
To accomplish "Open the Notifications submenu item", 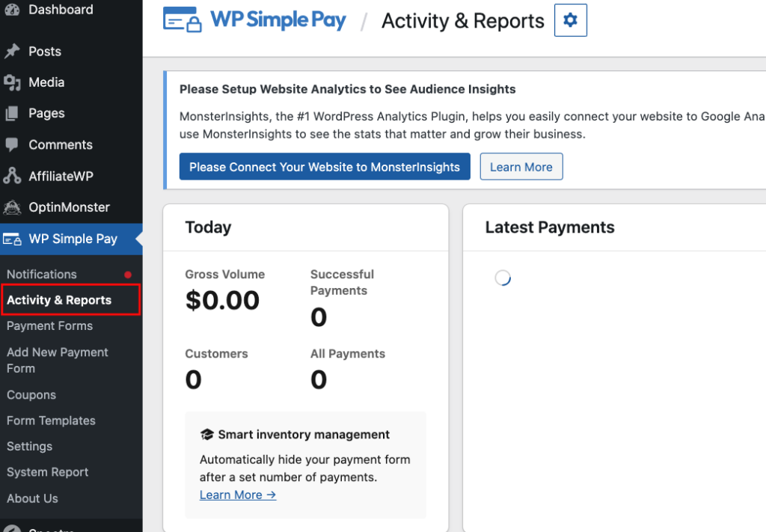I will pos(42,275).
